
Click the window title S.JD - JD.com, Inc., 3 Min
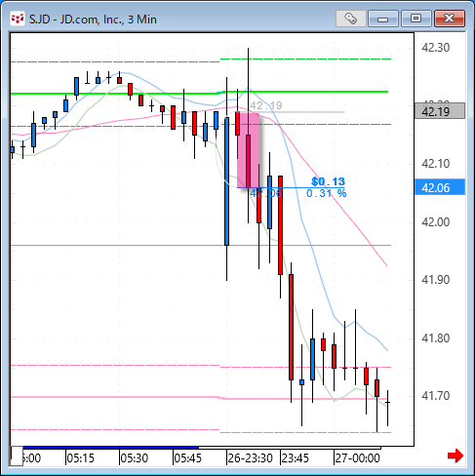(x=93, y=20)
